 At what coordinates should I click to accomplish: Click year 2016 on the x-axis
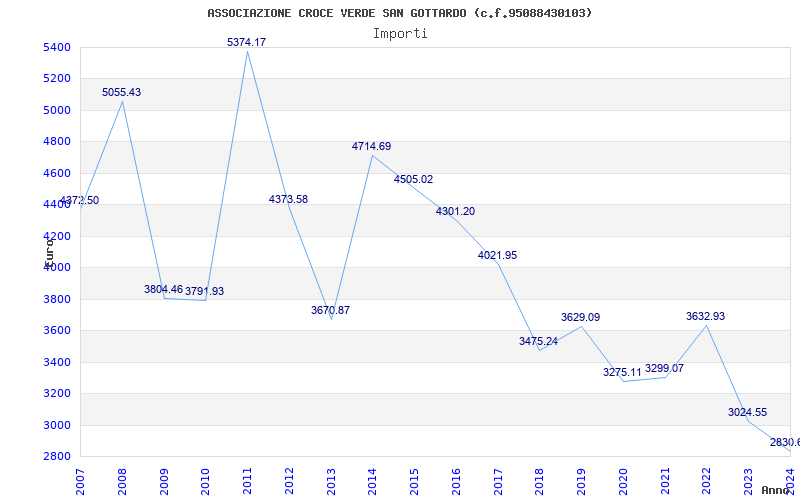point(456,482)
